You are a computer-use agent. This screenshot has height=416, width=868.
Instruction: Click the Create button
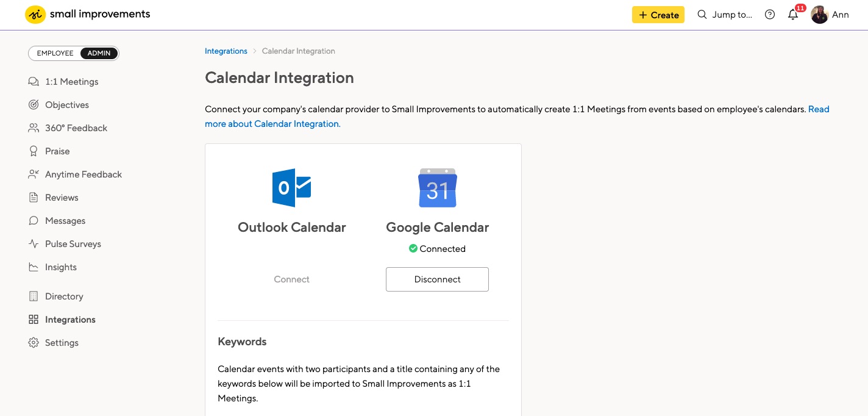click(658, 14)
